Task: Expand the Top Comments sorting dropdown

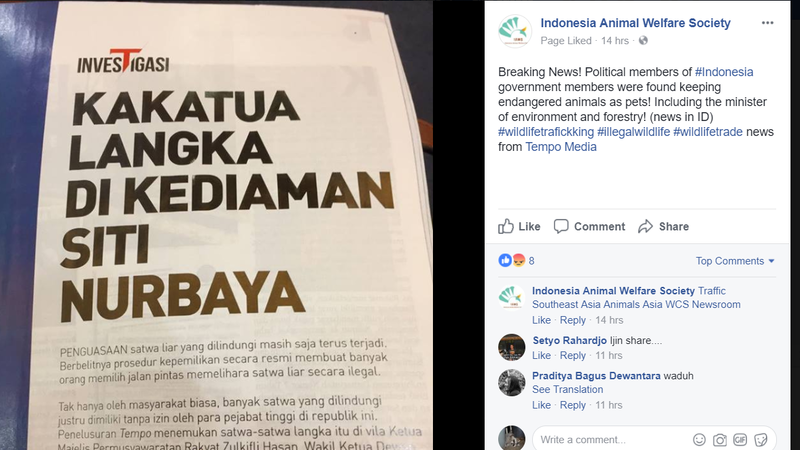Action: (735, 261)
